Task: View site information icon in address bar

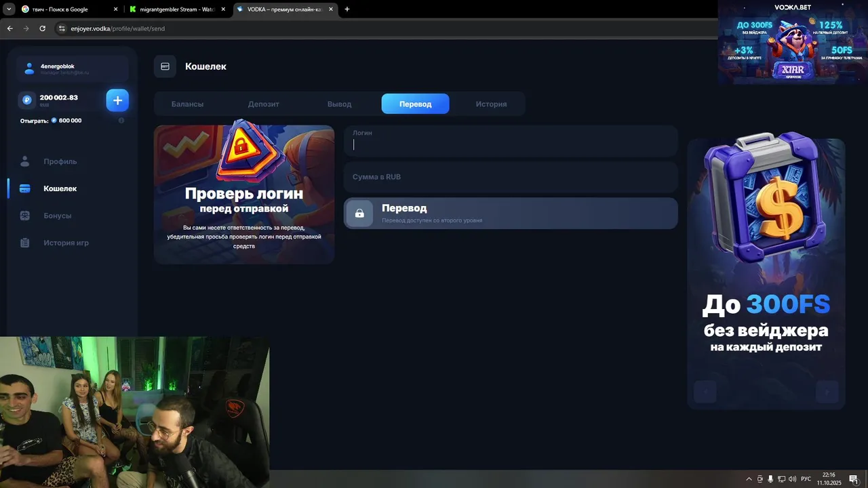Action: (x=62, y=28)
